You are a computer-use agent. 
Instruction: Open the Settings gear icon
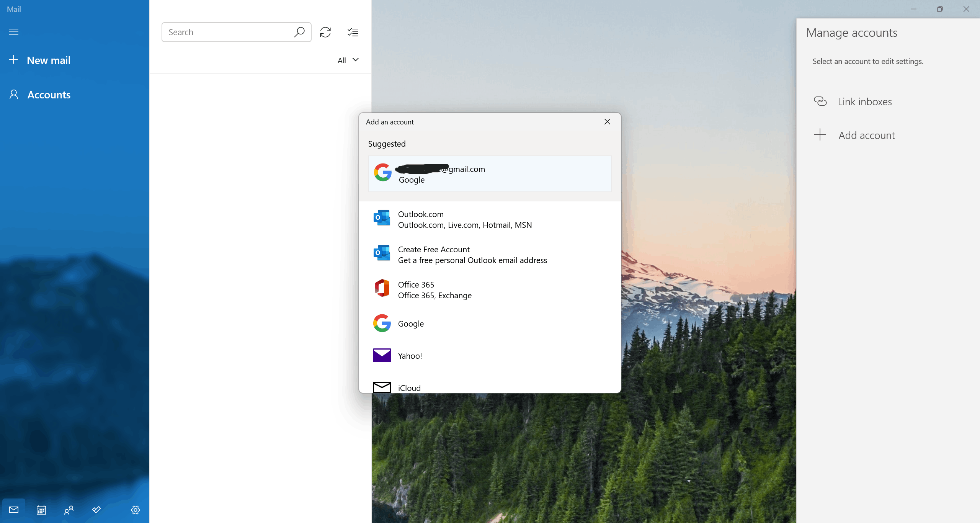click(x=136, y=510)
